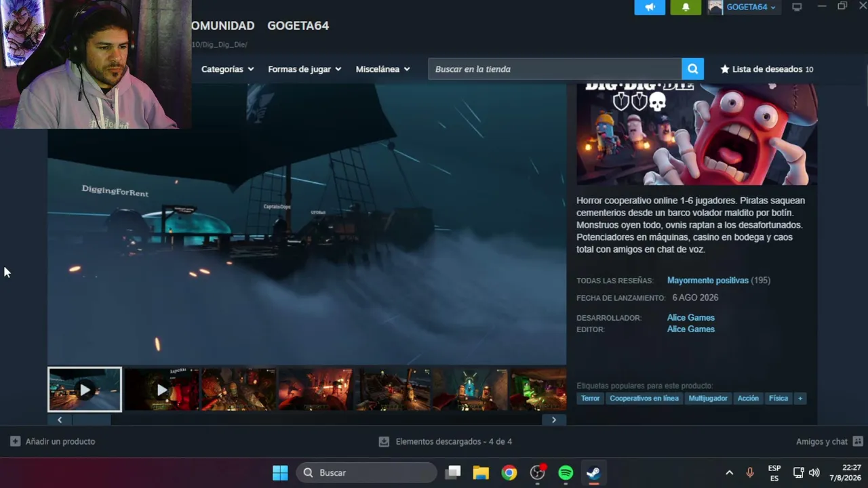Expand the Formas de jugar menu
The height and width of the screenshot is (488, 868).
tap(304, 69)
